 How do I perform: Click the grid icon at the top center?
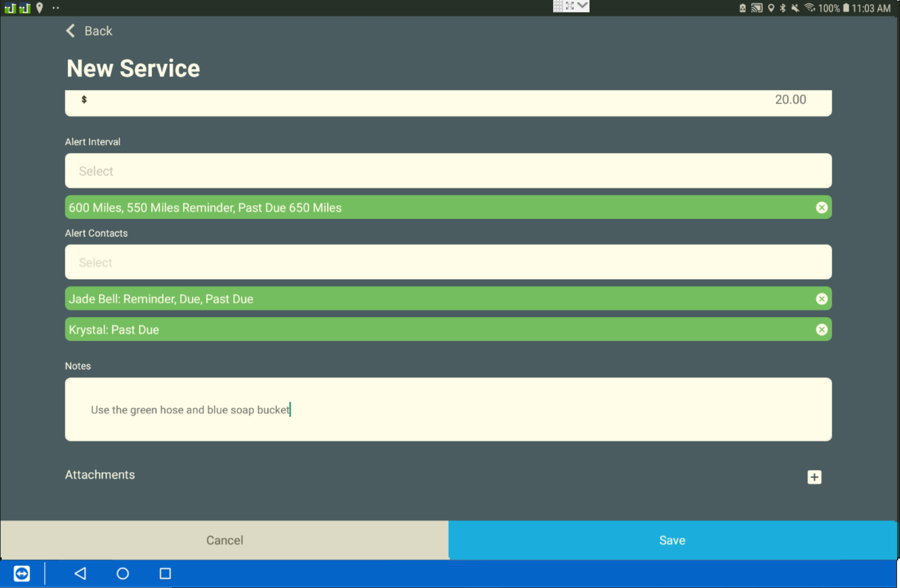click(558, 6)
